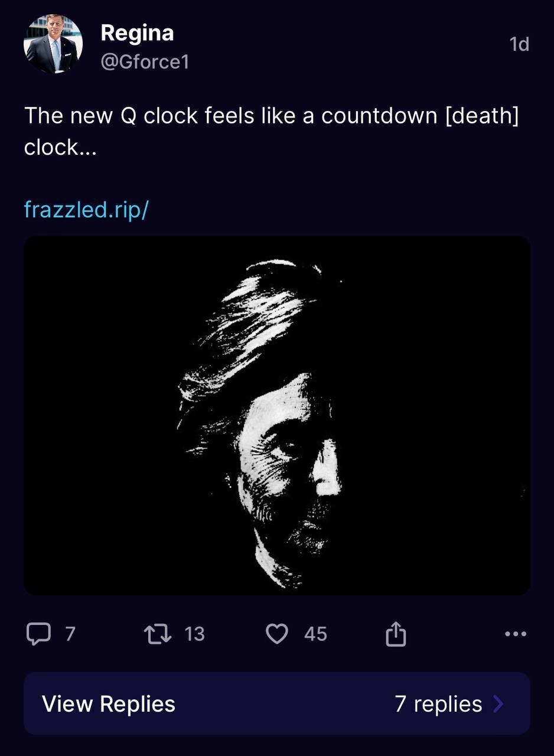This screenshot has height=756, width=554.
Task: Click the like count number 45
Action: click(x=315, y=634)
